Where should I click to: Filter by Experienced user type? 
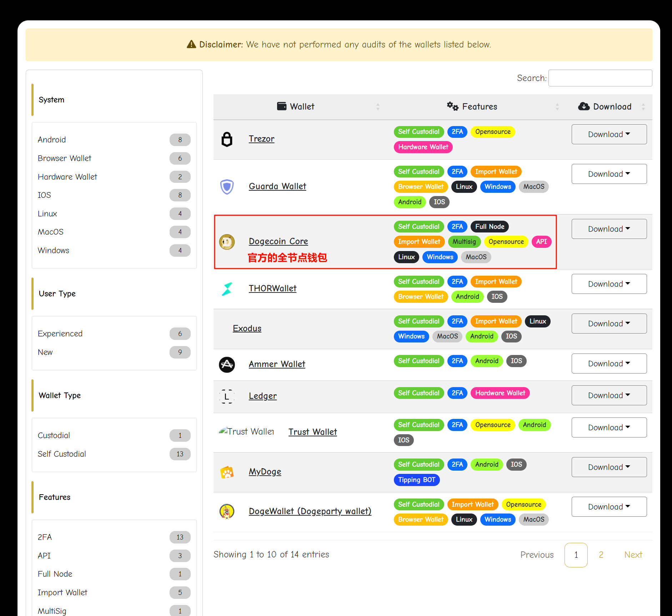pyautogui.click(x=114, y=334)
